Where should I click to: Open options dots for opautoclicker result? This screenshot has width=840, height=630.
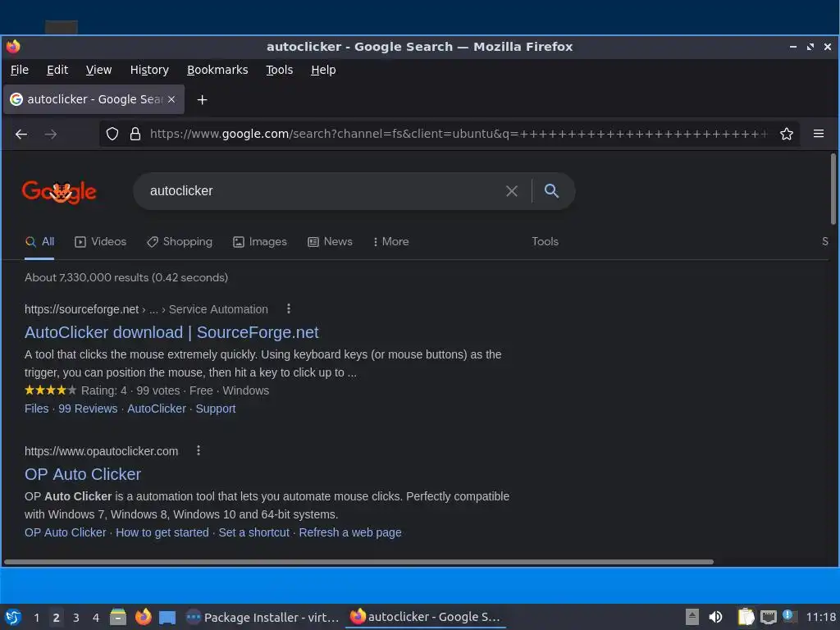(x=199, y=450)
